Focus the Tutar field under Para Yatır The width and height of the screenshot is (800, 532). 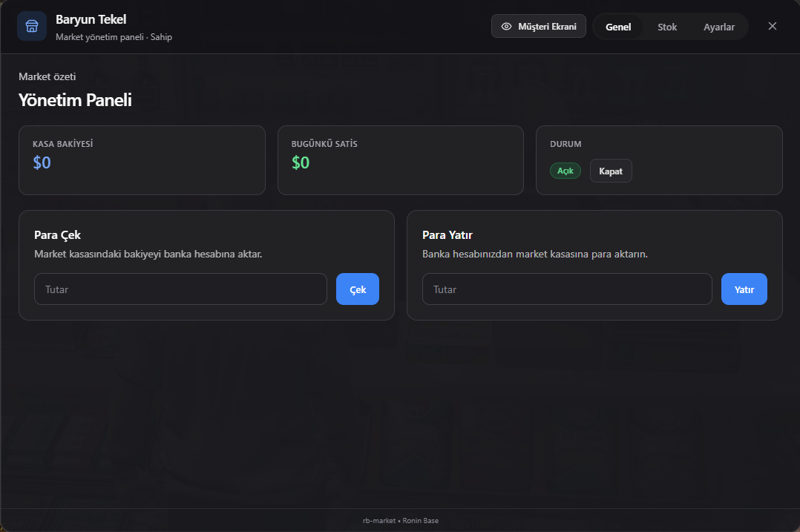(x=567, y=289)
